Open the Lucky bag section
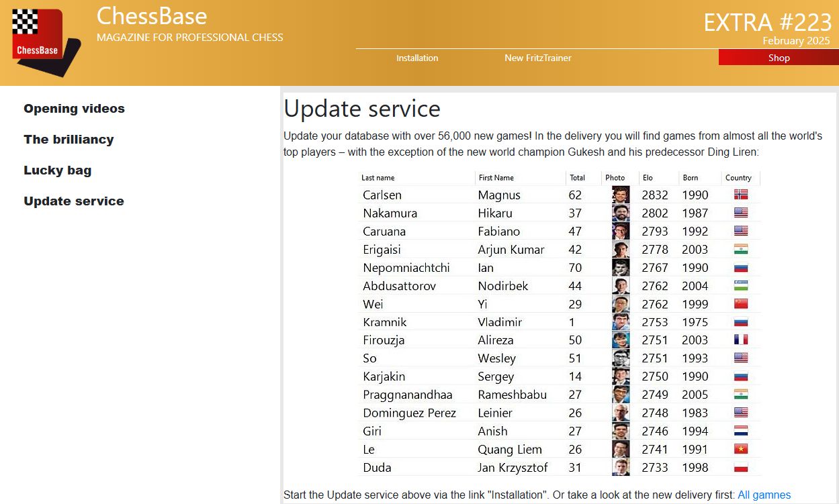This screenshot has width=839, height=504. 57,170
